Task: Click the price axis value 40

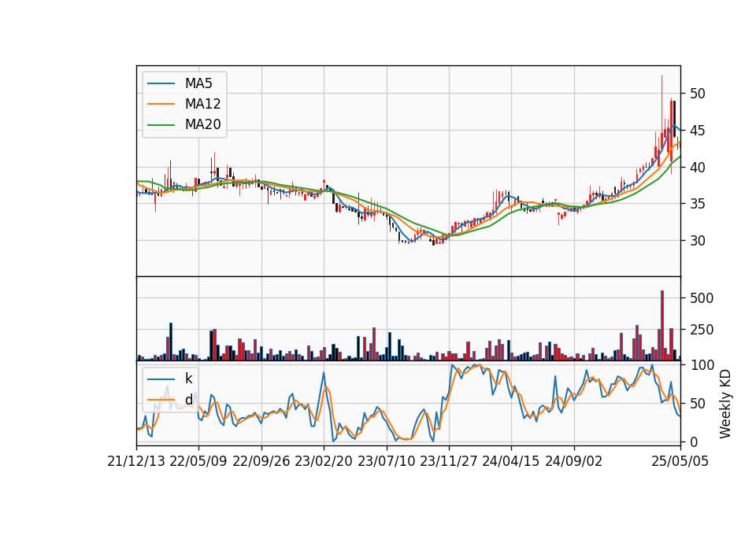Action: click(x=698, y=167)
